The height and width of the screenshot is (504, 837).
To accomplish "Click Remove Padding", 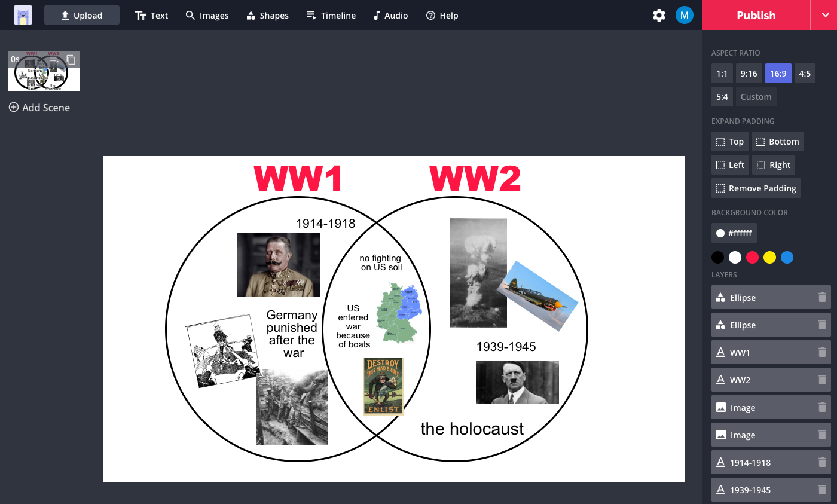I will click(756, 188).
